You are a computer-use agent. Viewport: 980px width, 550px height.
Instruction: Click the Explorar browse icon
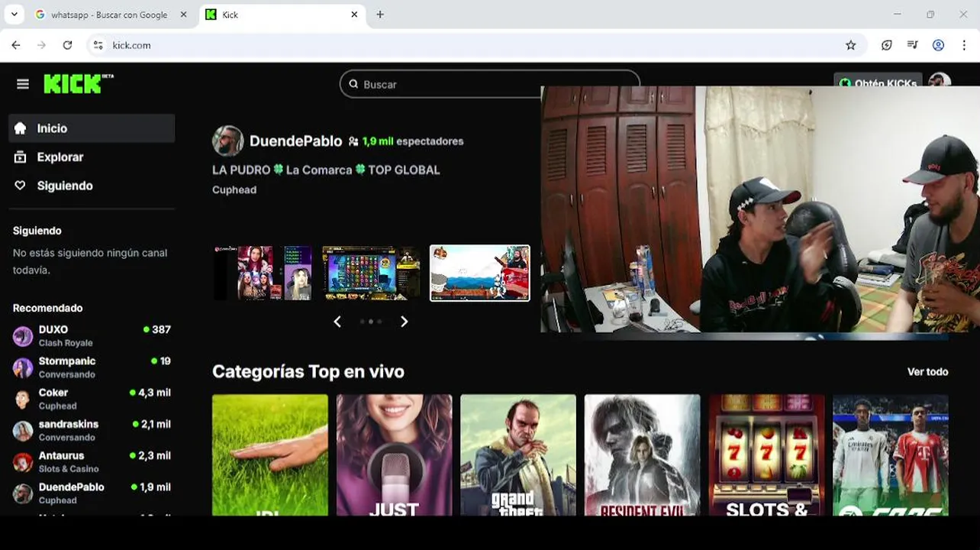click(x=21, y=157)
